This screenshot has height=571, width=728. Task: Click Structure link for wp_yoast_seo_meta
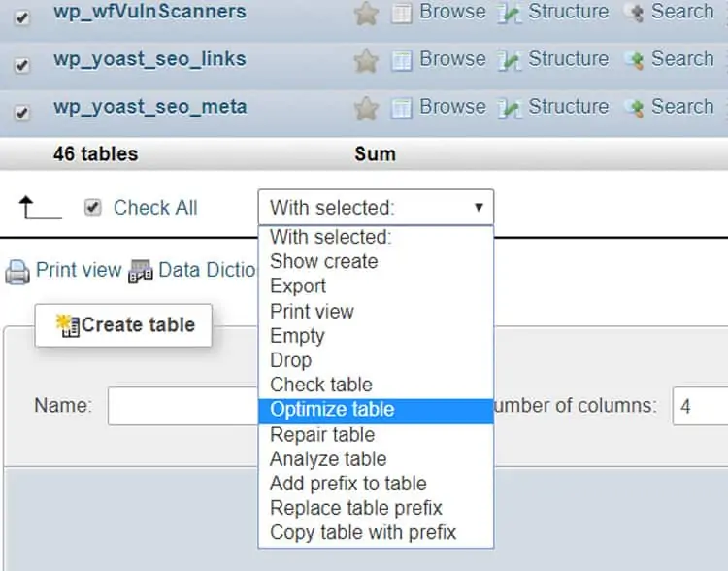(x=568, y=106)
